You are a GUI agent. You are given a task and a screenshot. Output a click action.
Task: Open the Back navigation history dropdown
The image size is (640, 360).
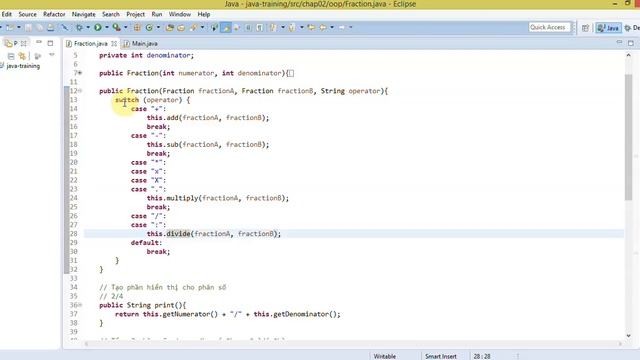331,27
